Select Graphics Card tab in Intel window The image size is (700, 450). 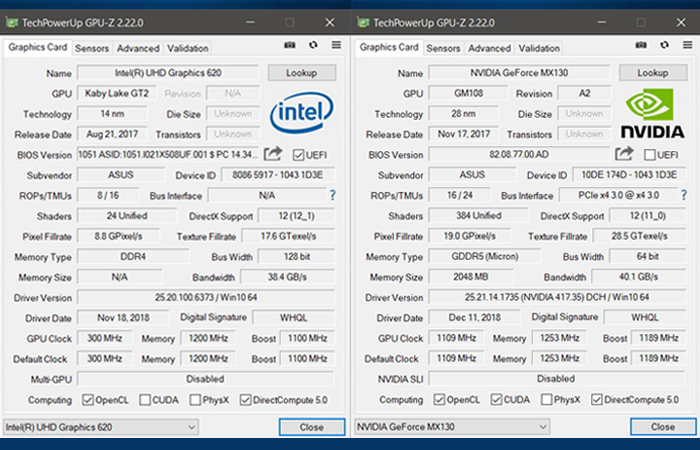click(x=38, y=47)
